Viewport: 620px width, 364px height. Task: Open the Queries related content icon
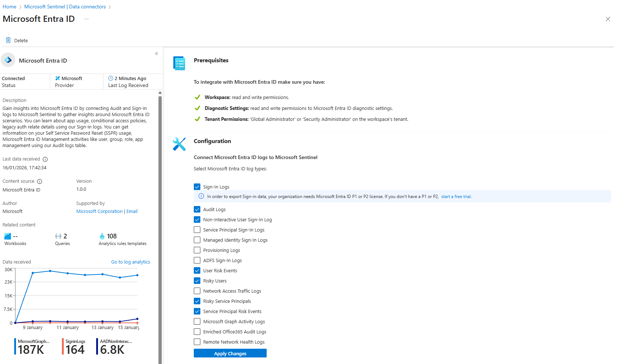(x=58, y=236)
